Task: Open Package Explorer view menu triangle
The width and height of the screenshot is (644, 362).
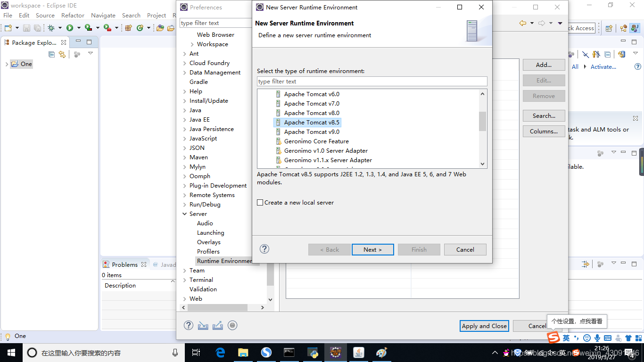Action: tap(91, 54)
